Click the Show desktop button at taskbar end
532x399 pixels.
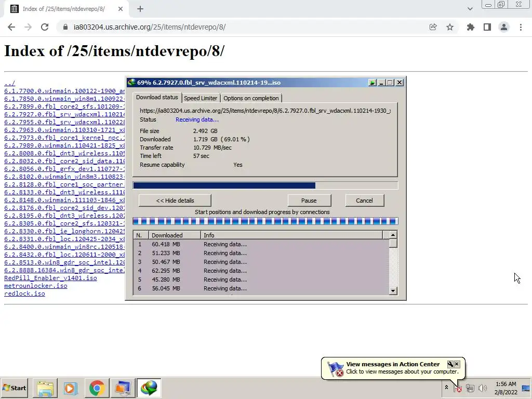[x=526, y=388]
